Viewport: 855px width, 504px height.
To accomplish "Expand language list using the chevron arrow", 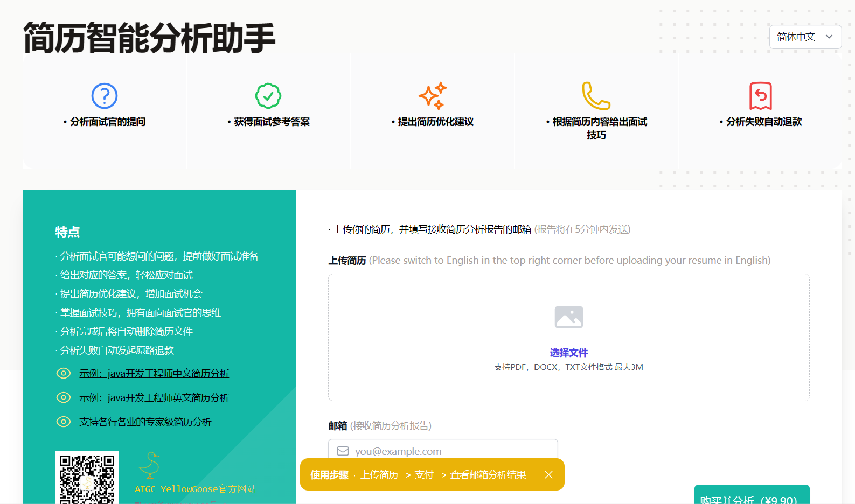I will coord(829,37).
